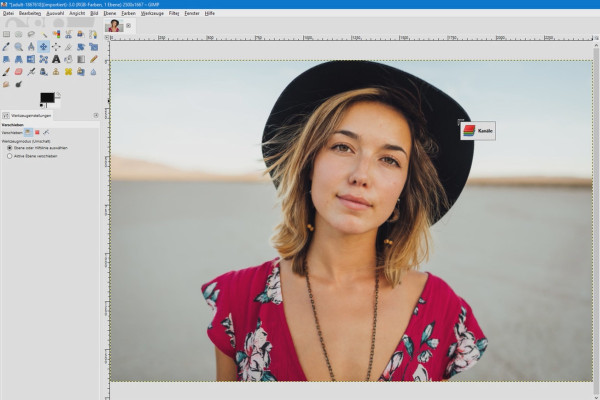Image resolution: width=600 pixels, height=400 pixels.
Task: Open the Farben menu
Action: coord(128,13)
